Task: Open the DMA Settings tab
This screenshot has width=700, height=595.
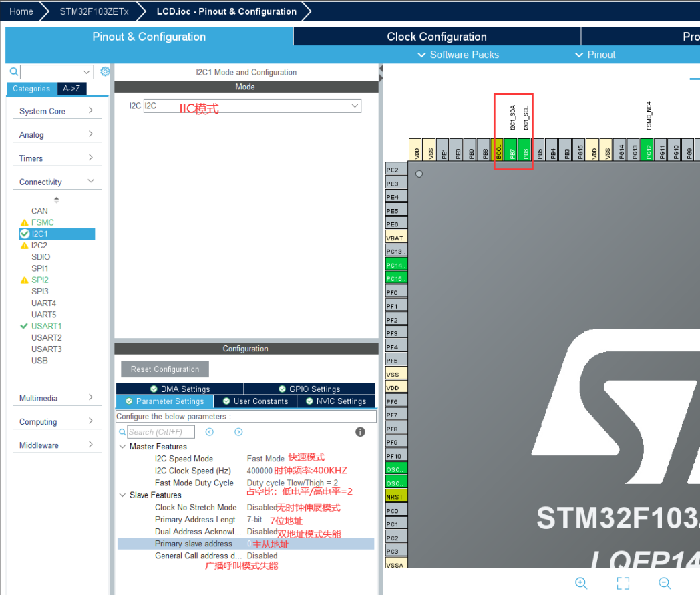Action: [x=180, y=389]
